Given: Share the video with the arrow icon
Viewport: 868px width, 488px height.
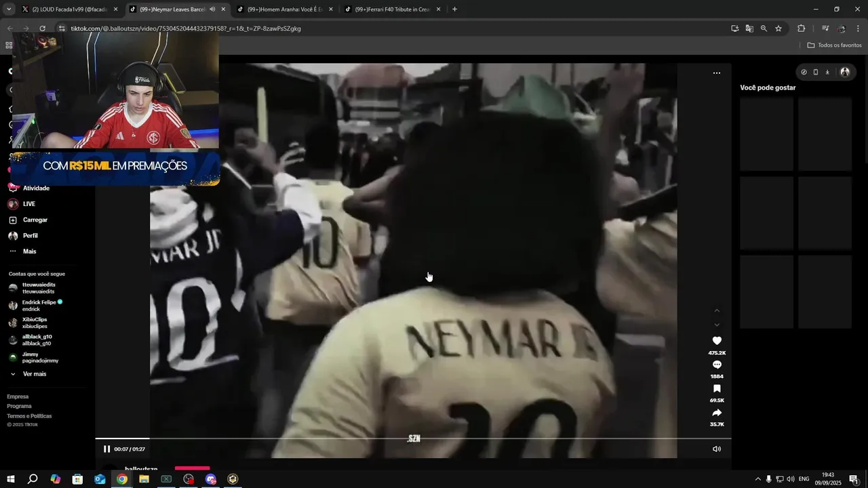Looking at the screenshot, I should (x=717, y=413).
